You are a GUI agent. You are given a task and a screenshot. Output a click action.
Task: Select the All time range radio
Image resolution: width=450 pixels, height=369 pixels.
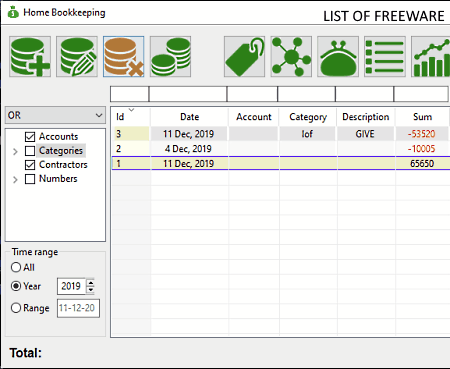[16, 267]
